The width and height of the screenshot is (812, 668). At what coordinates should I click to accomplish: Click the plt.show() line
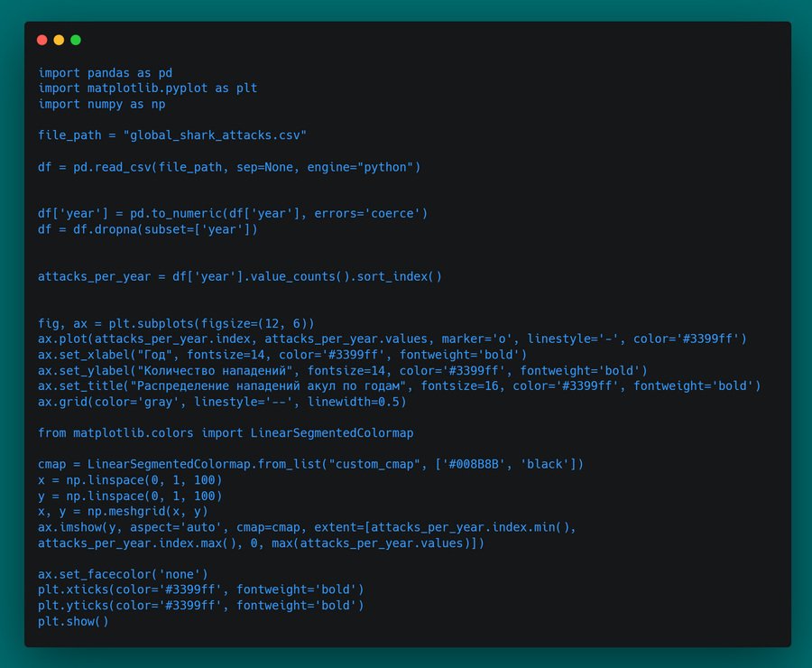73,622
